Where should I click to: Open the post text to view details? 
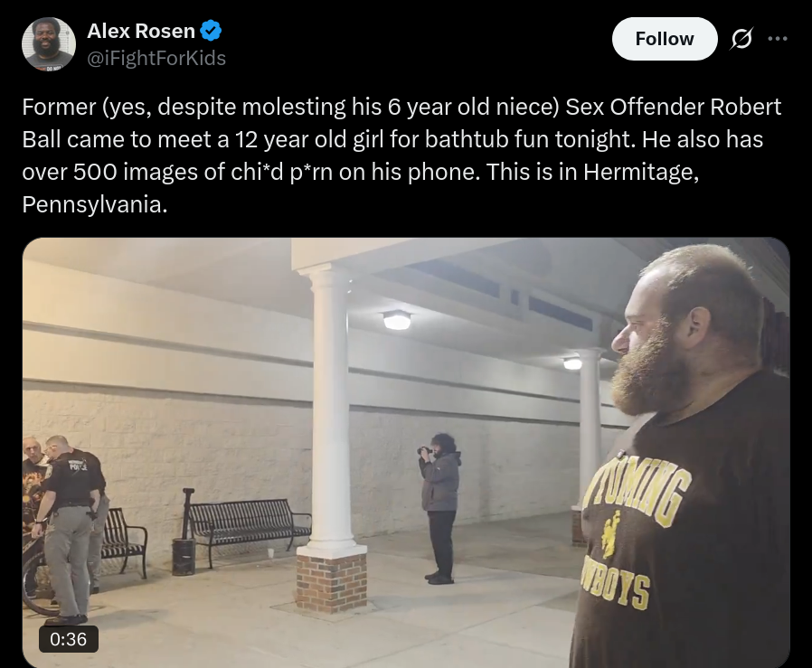pyautogui.click(x=401, y=155)
